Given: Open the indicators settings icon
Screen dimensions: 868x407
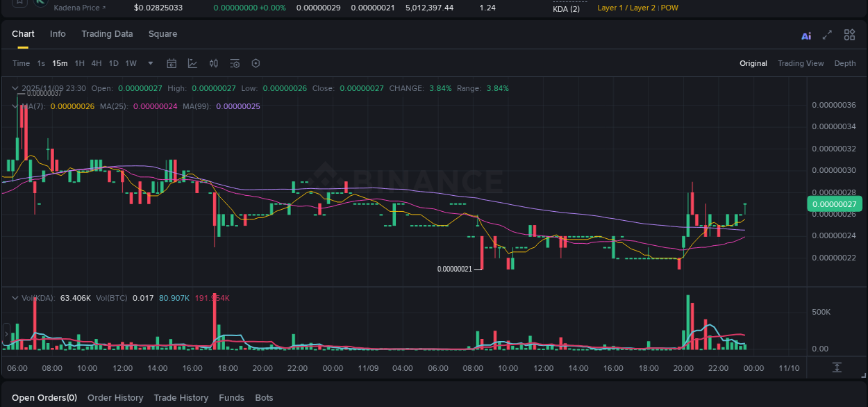Looking at the screenshot, I should click(213, 63).
